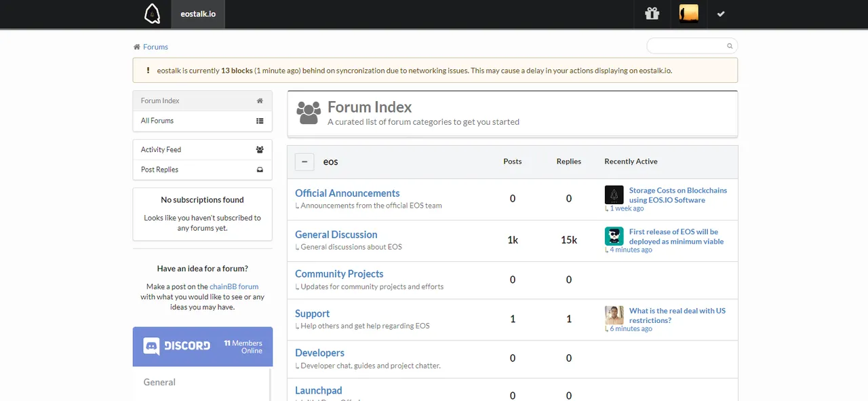Open the Activity Feed sidebar item
This screenshot has width=868, height=401.
coord(202,149)
